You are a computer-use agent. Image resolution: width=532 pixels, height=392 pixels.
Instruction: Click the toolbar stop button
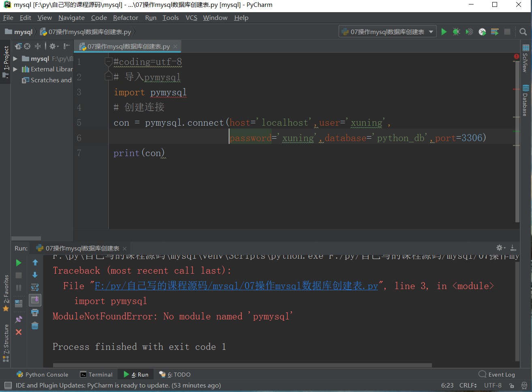tap(507, 32)
